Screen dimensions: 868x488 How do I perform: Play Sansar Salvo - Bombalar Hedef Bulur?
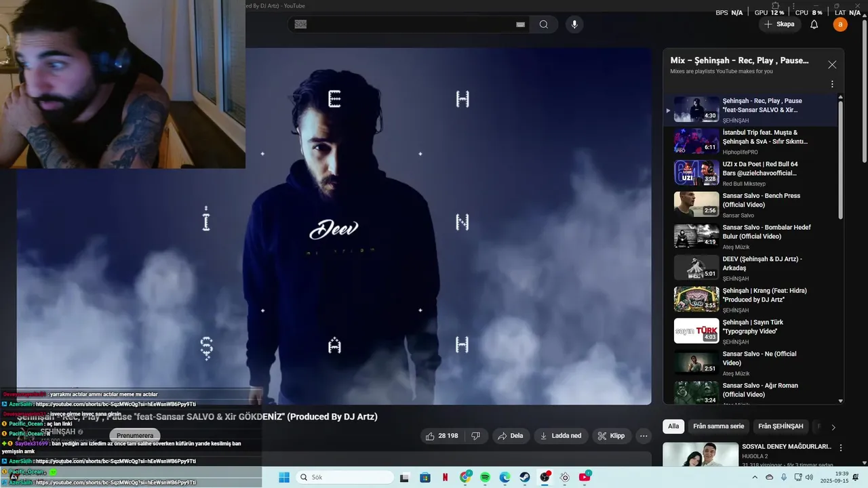(750, 236)
